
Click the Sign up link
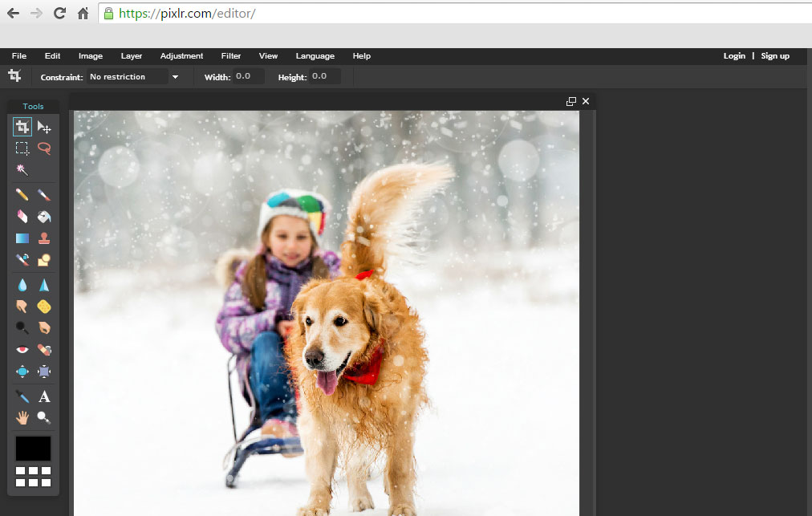(x=774, y=56)
